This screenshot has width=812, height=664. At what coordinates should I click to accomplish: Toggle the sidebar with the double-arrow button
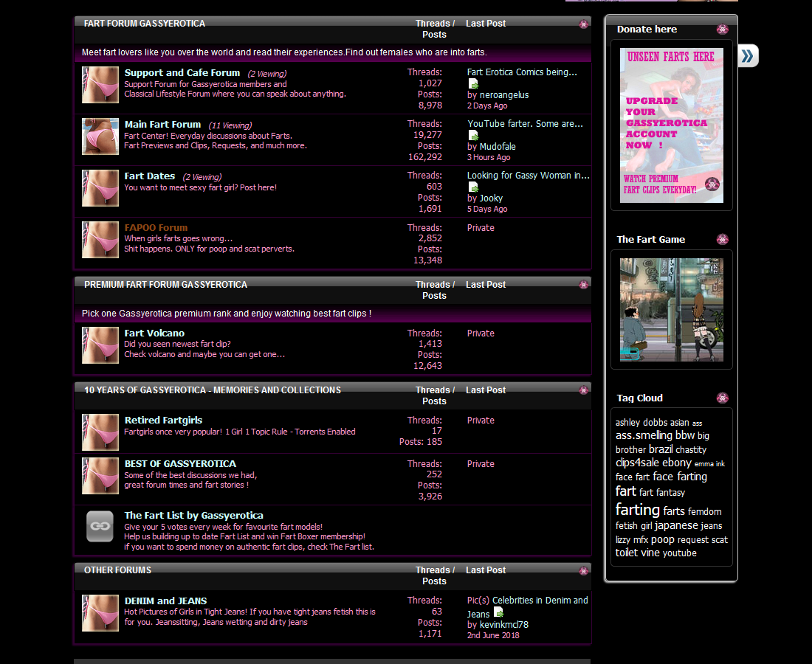[x=748, y=56]
